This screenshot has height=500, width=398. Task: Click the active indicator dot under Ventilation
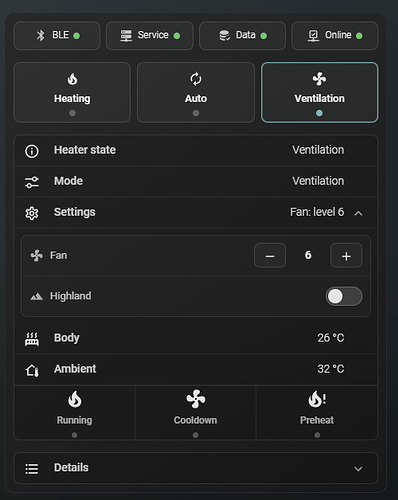pos(319,113)
